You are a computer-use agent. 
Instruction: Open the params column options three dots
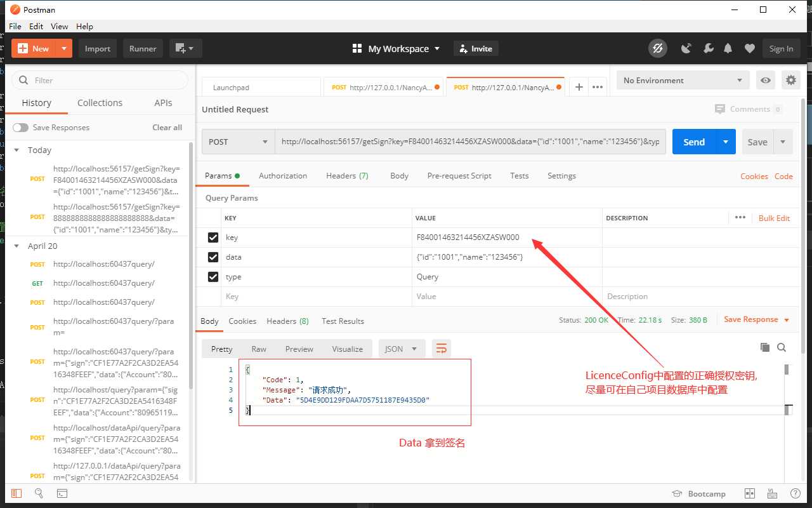click(740, 217)
